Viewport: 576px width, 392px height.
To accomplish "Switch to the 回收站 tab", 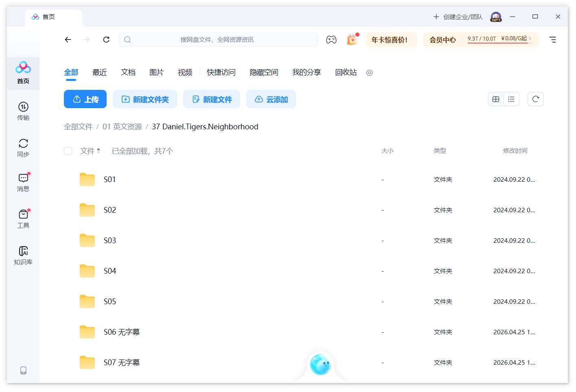I will pos(346,72).
